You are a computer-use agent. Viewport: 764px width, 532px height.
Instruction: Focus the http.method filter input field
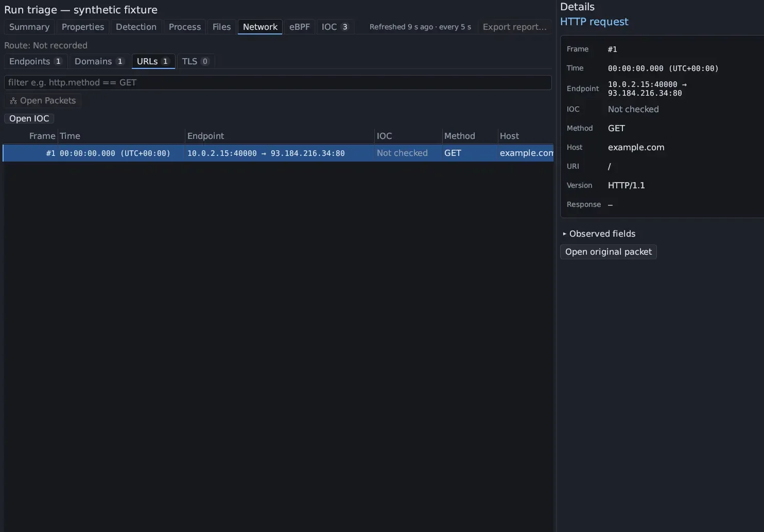point(278,82)
